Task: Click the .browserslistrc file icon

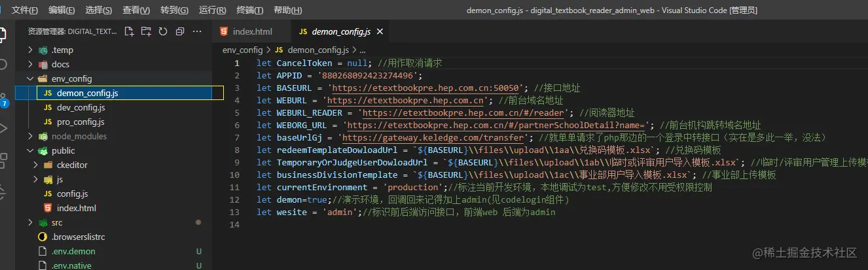Action: point(43,237)
